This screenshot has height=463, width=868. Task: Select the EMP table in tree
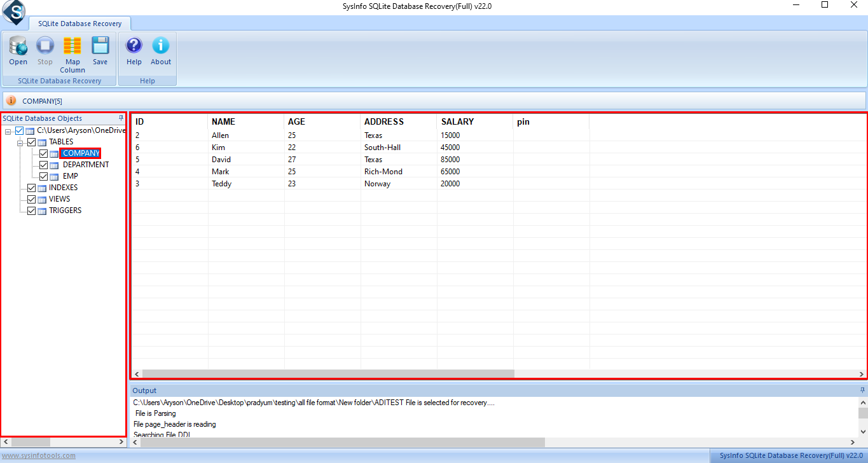click(x=70, y=176)
